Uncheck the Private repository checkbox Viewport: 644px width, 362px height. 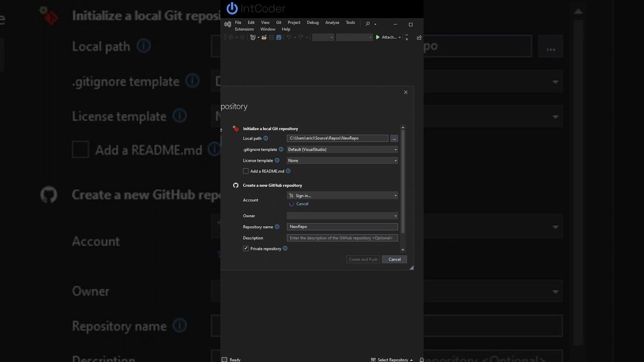(x=246, y=248)
